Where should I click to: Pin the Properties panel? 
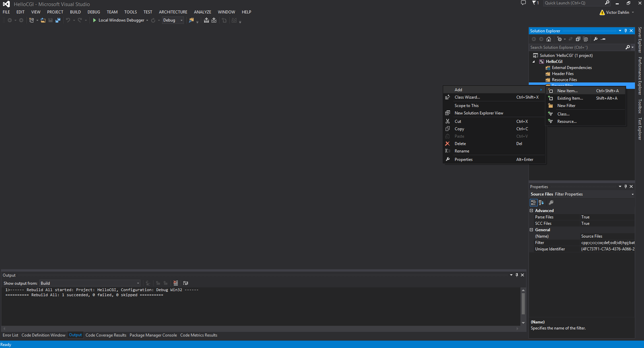(x=626, y=186)
